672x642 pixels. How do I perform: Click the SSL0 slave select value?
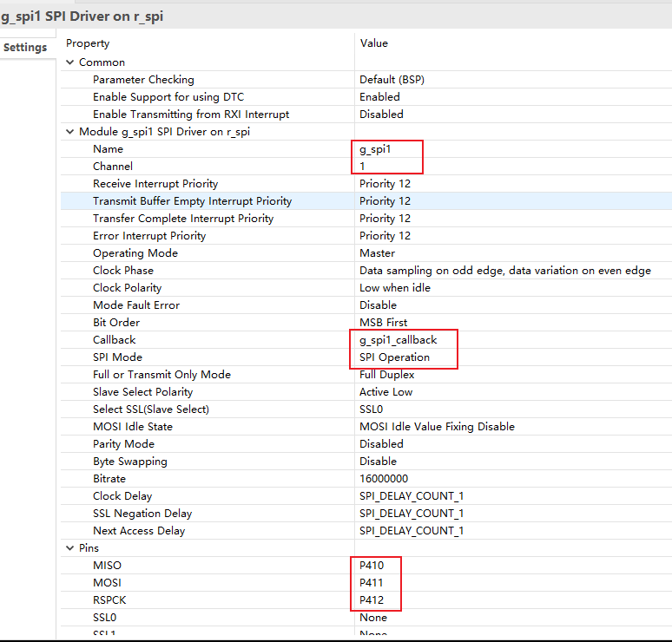[x=371, y=409]
